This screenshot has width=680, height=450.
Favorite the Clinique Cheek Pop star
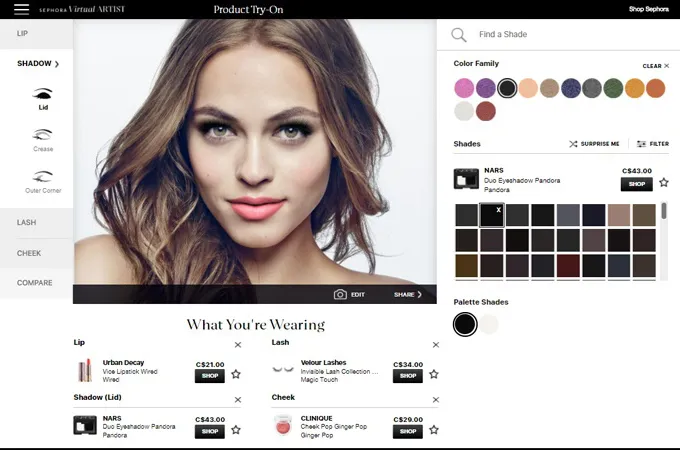pos(434,431)
